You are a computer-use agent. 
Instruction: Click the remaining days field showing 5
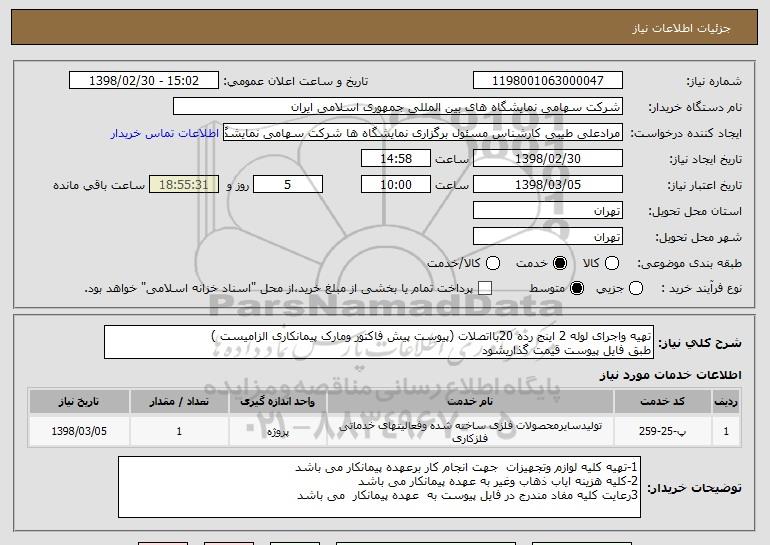point(288,185)
